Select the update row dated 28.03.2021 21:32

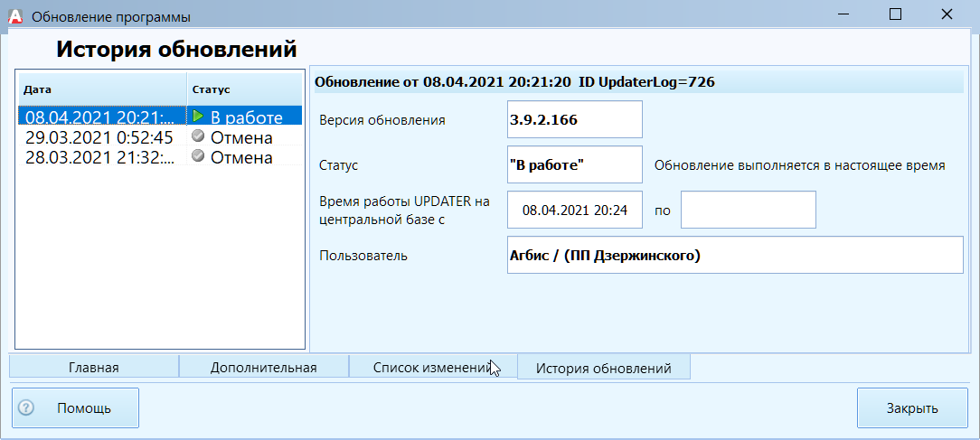tap(161, 156)
